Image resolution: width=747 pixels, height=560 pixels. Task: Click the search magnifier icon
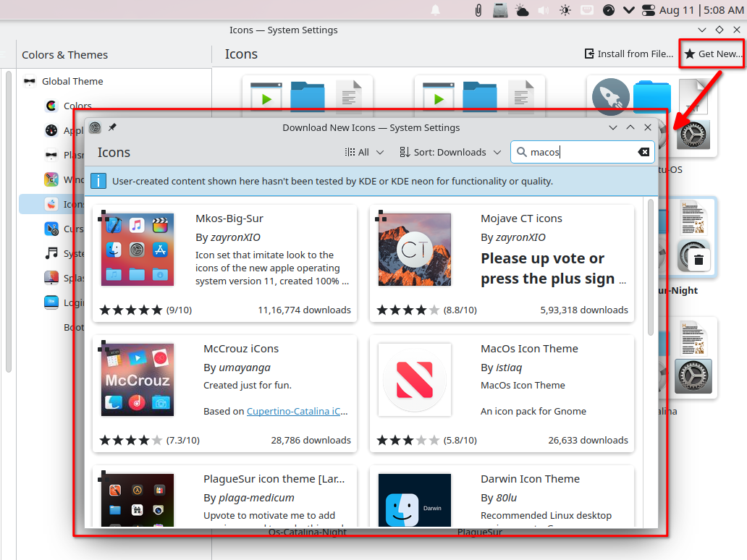pyautogui.click(x=522, y=152)
